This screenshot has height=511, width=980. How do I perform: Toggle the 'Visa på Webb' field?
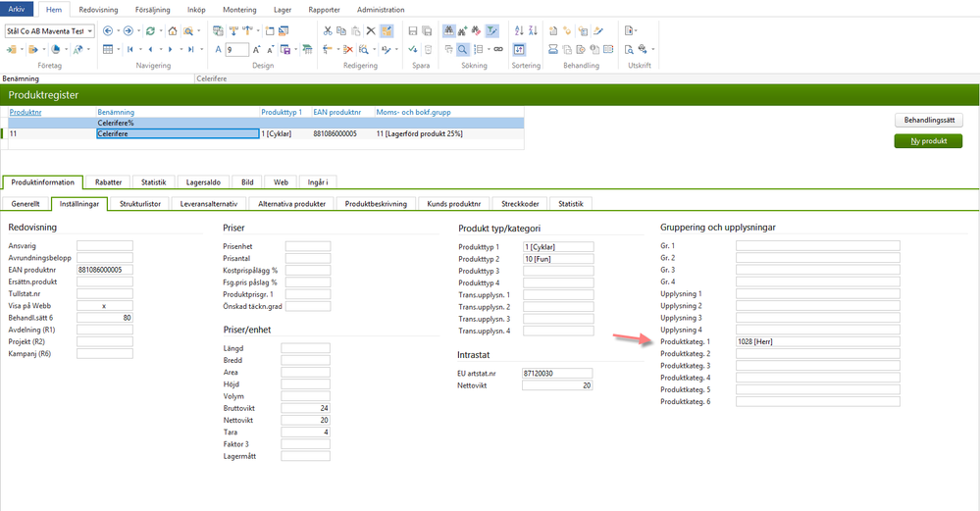pos(104,305)
